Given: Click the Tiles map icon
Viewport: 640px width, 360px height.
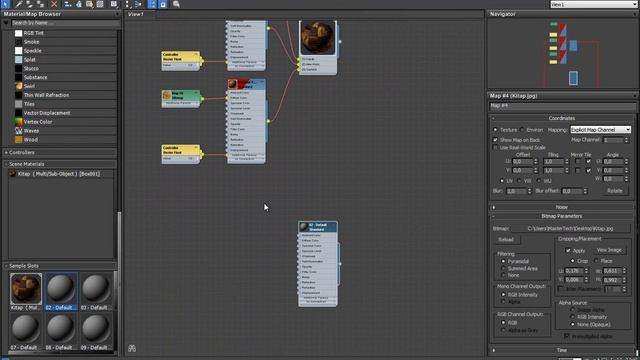Looking at the screenshot, I should point(19,104).
